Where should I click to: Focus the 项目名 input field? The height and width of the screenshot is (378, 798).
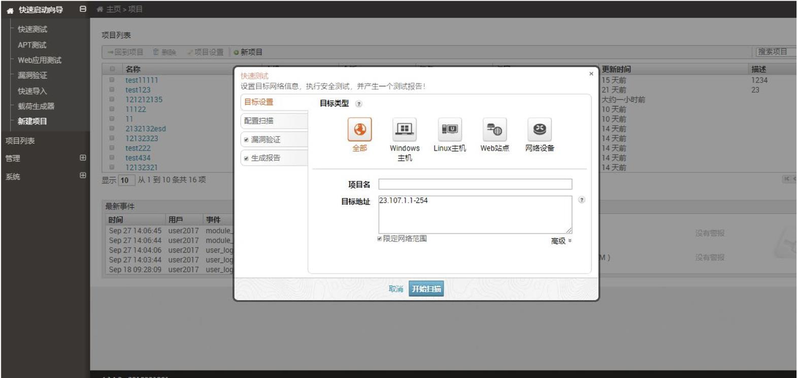475,184
